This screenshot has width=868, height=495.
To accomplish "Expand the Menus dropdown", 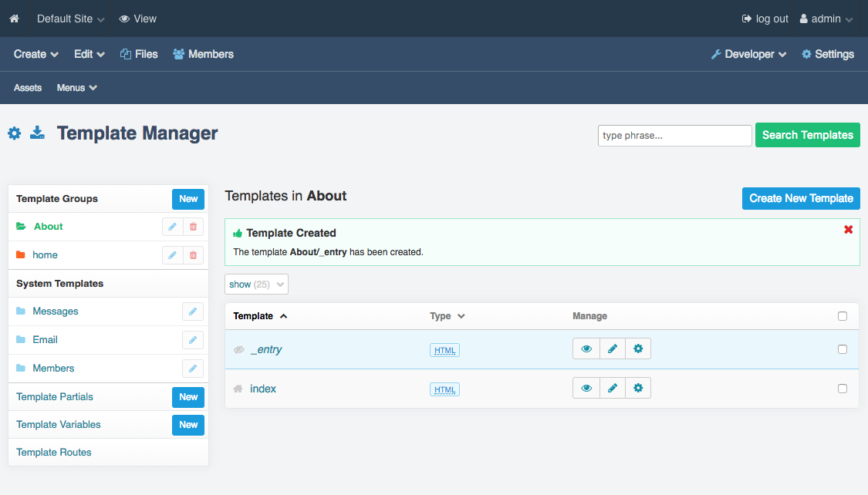I will coord(77,88).
